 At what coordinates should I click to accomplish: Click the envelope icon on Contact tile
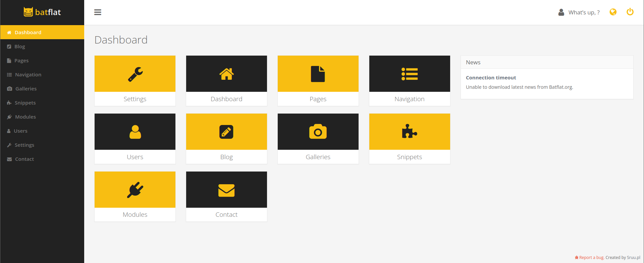(x=226, y=190)
